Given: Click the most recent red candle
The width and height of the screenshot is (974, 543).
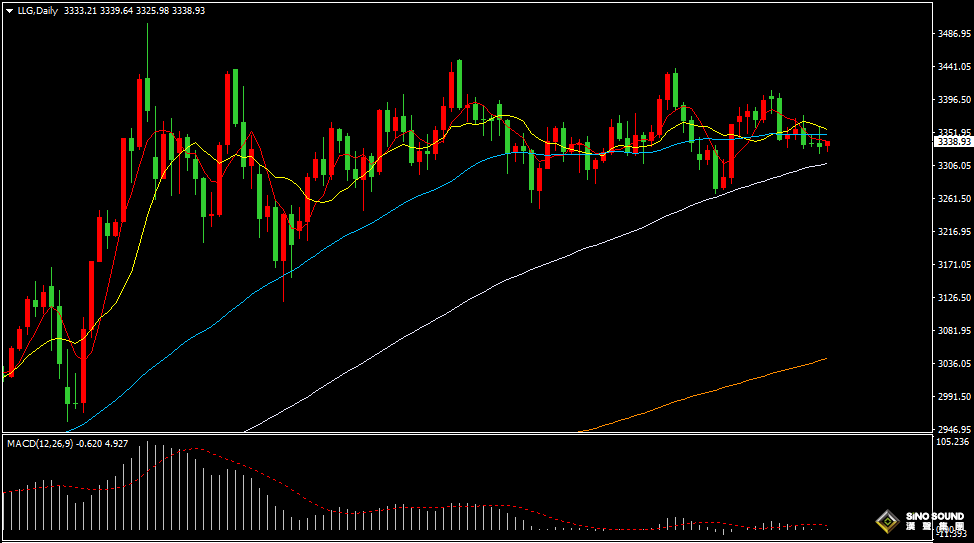Looking at the screenshot, I should 827,146.
